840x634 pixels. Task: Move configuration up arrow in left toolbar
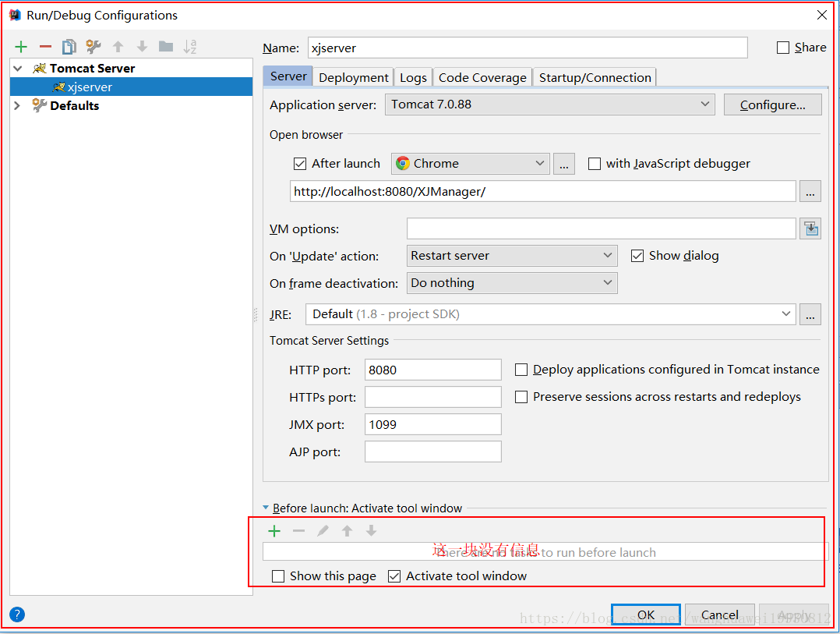118,47
